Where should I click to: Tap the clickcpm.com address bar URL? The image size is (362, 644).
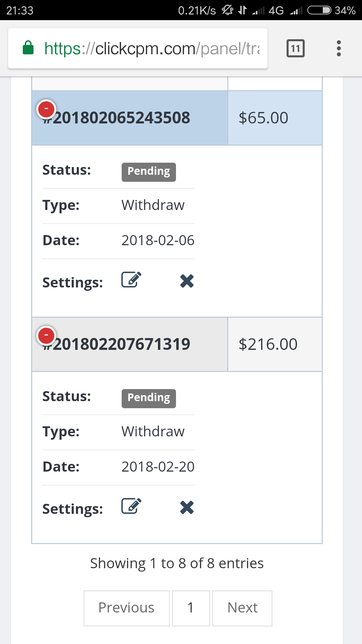pyautogui.click(x=152, y=49)
